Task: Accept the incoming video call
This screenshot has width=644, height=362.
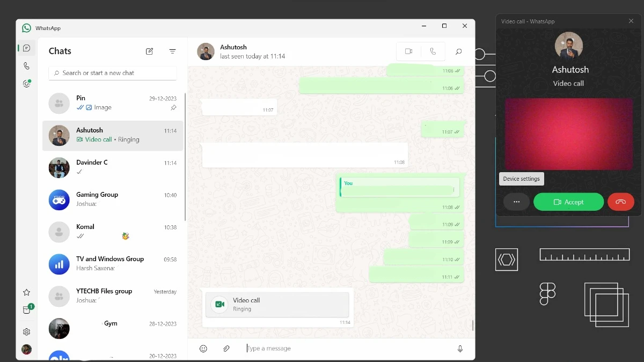Action: (568, 202)
